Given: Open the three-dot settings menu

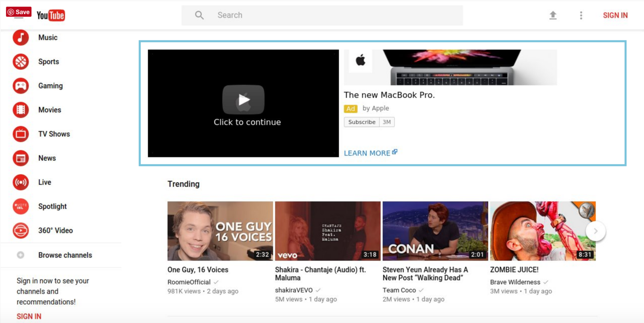Looking at the screenshot, I should point(581,15).
